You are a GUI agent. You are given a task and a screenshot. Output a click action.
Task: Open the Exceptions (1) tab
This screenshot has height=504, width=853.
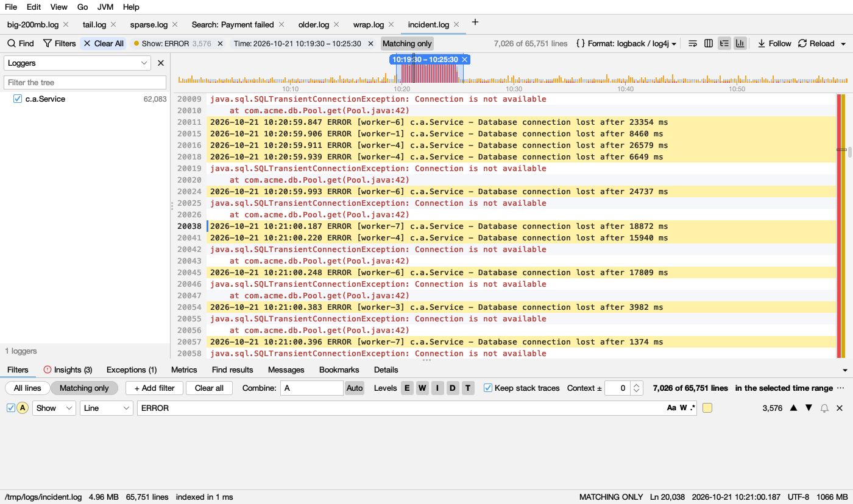click(x=132, y=369)
